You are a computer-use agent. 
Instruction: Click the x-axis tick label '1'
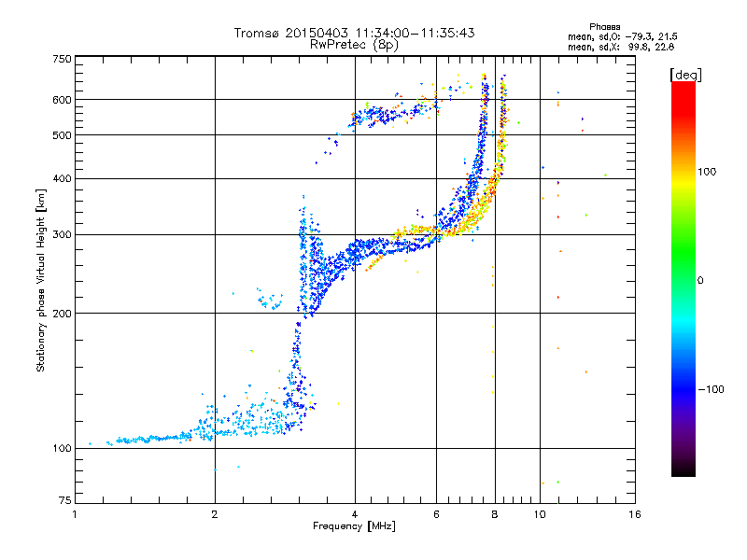[x=75, y=514]
